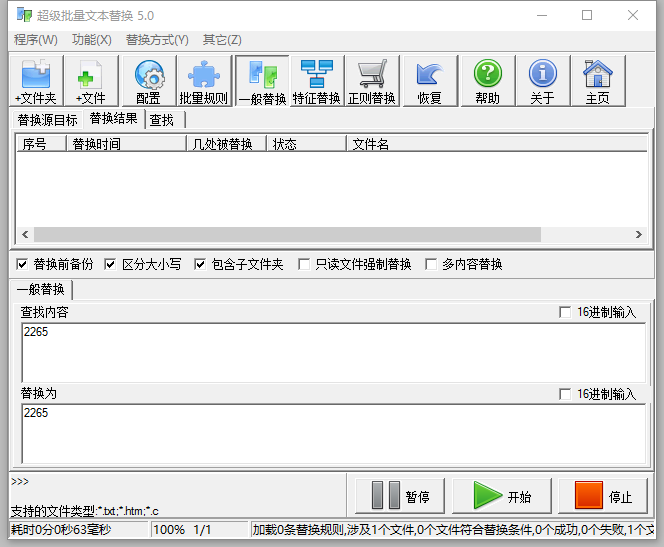
Task: Toggle 替换前备份 checkbox
Action: click(x=22, y=265)
